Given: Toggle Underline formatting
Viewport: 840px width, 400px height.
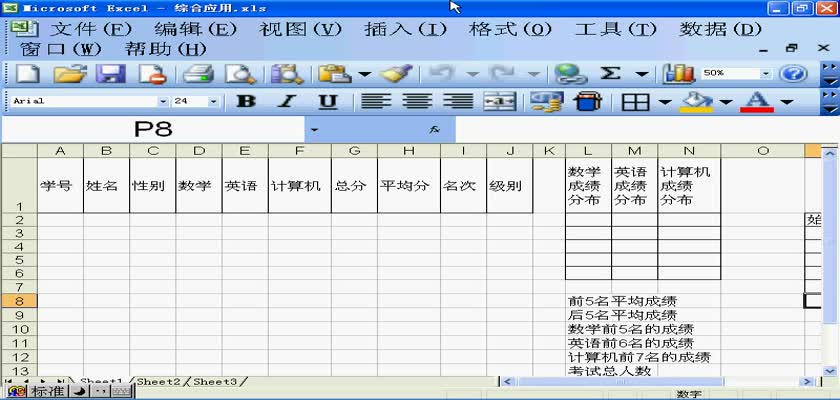Looking at the screenshot, I should coord(328,102).
